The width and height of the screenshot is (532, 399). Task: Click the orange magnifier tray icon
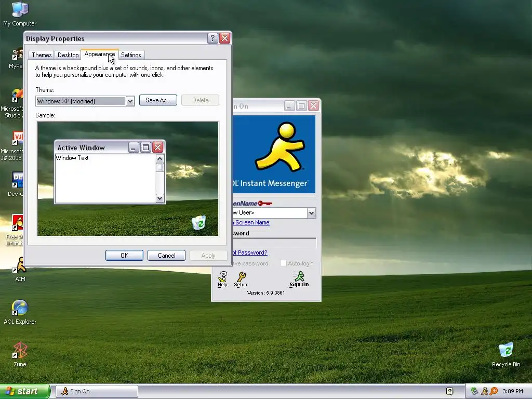(494, 391)
